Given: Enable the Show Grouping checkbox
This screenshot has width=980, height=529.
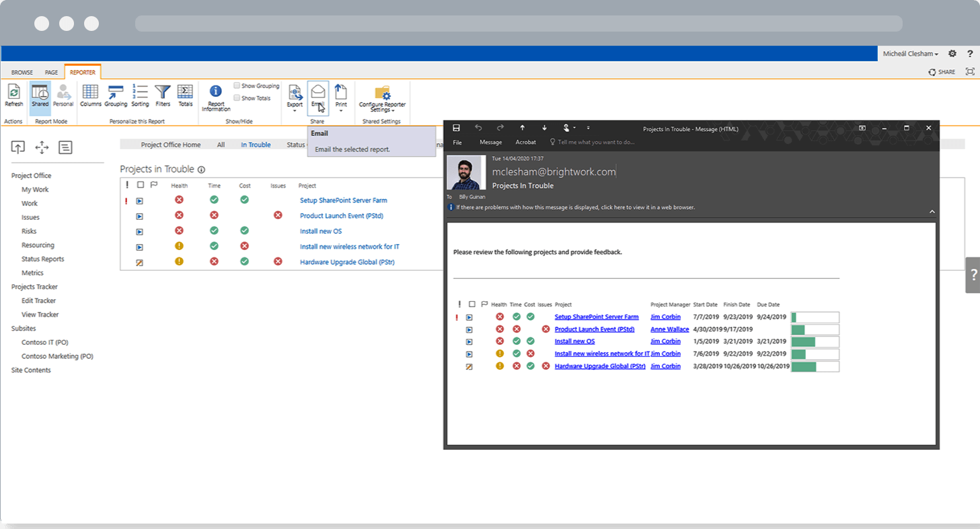Looking at the screenshot, I should (237, 86).
